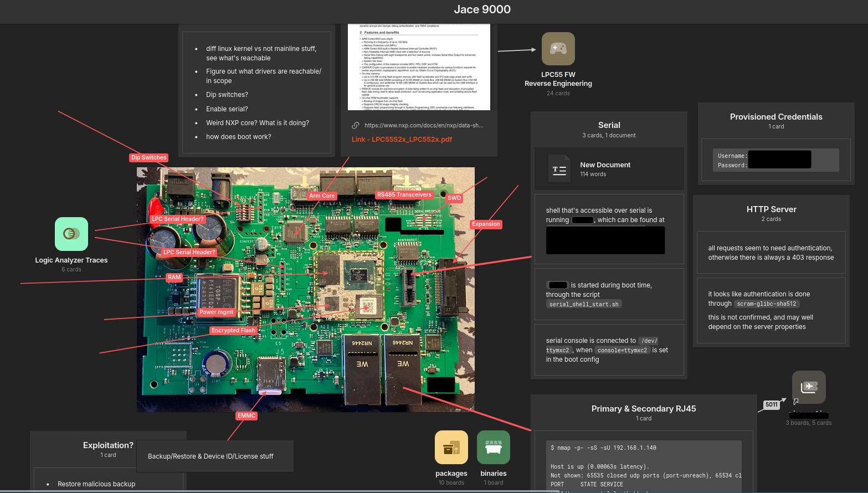Click the Encrypted Flash annotation label
The height and width of the screenshot is (493, 868).
(233, 331)
